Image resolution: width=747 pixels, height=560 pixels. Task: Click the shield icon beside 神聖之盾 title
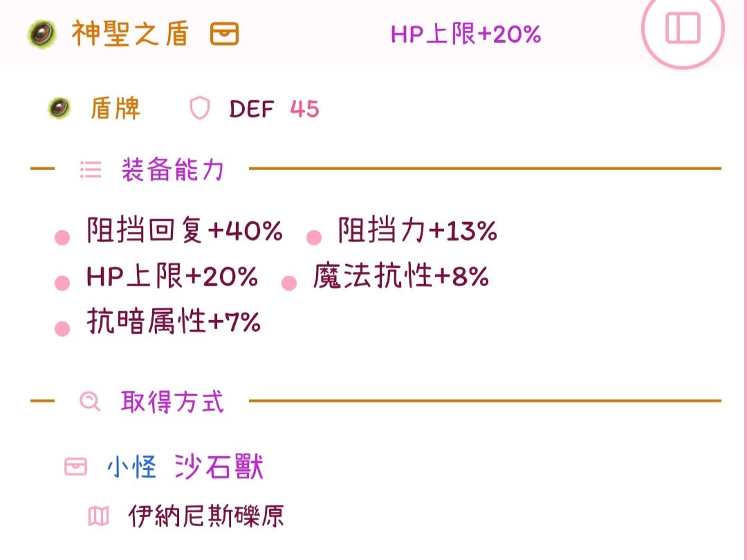tap(42, 34)
